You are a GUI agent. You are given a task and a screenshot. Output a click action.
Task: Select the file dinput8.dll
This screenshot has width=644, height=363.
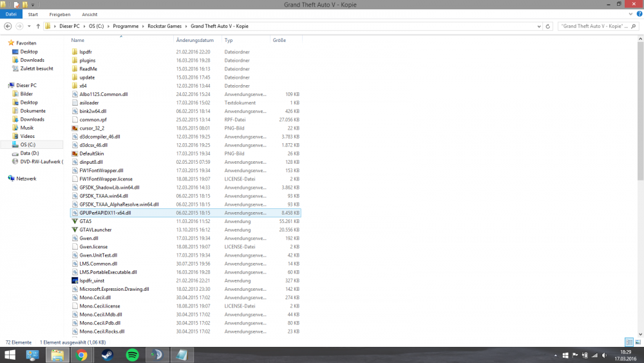pyautogui.click(x=91, y=162)
